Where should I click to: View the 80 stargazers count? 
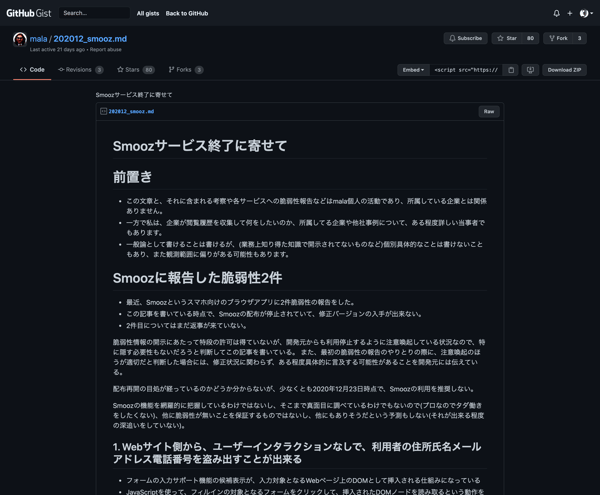tap(530, 38)
